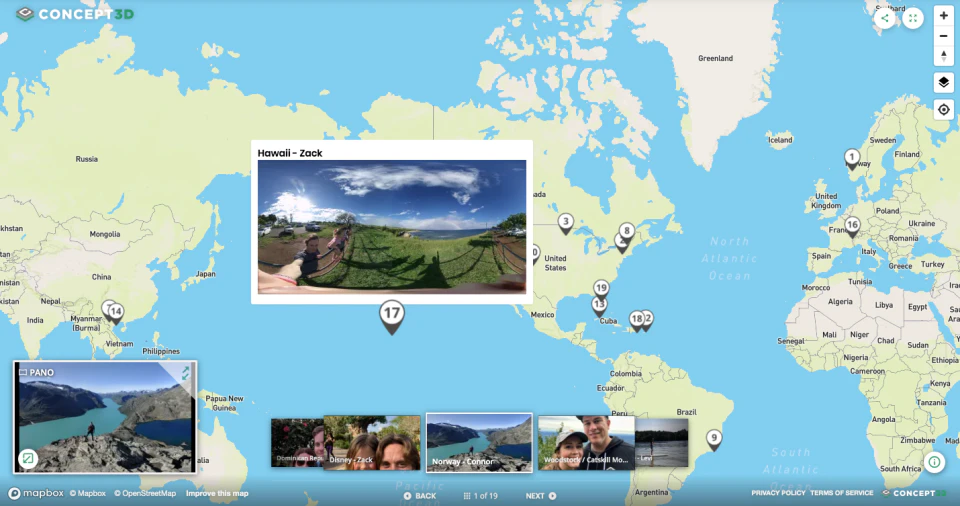This screenshot has height=506, width=960.
Task: Locate me with the geolocate button
Action: click(x=943, y=110)
